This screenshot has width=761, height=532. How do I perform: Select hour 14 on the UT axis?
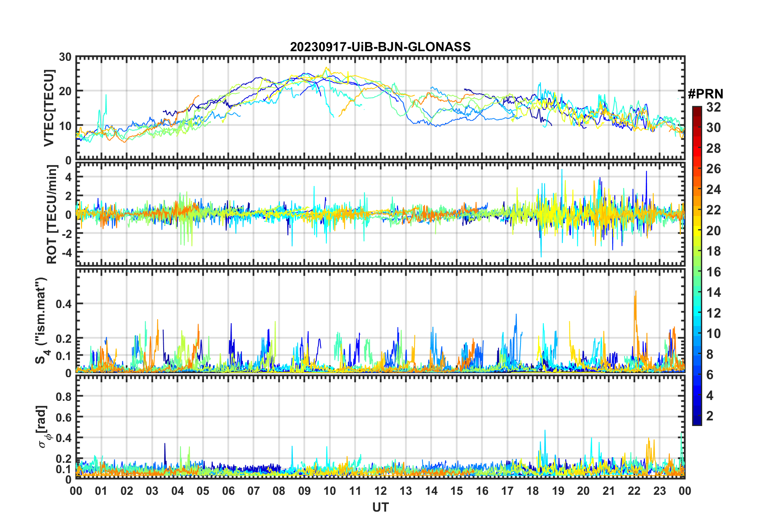[431, 491]
